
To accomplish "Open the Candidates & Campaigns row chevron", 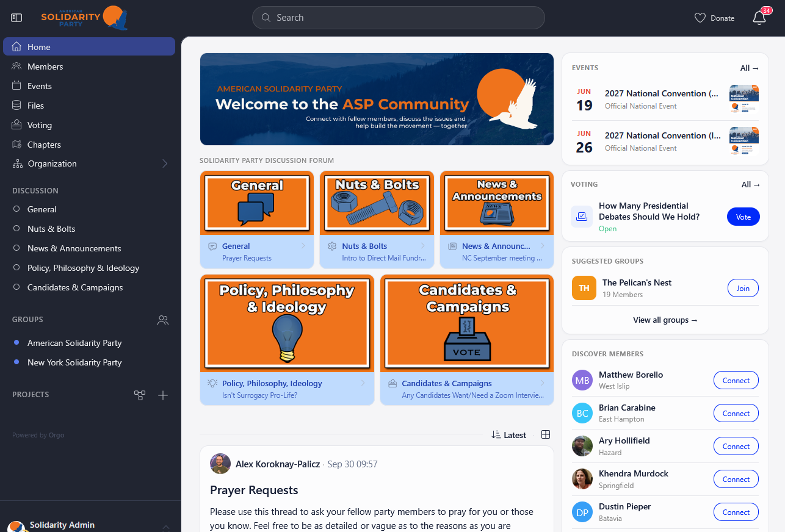I will click(x=542, y=383).
